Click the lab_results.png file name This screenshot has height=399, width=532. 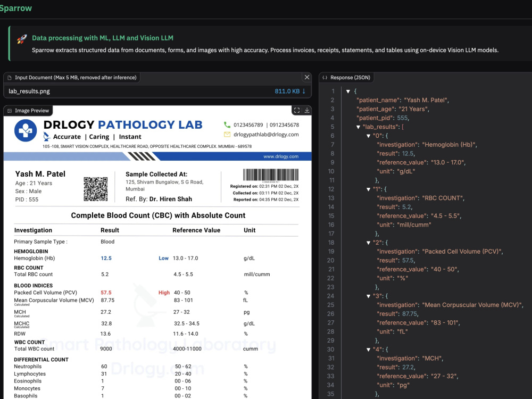coord(29,92)
